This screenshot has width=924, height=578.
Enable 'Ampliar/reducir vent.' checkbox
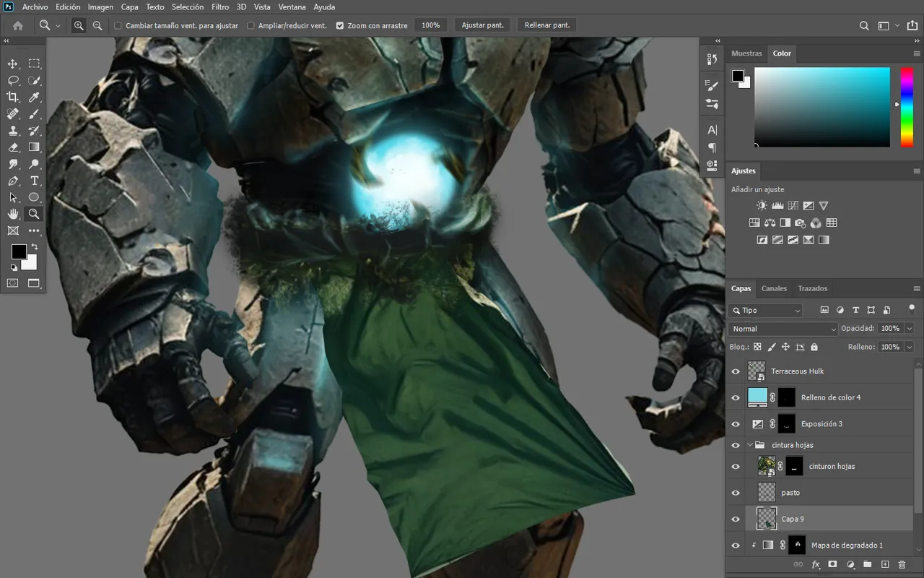pyautogui.click(x=250, y=25)
